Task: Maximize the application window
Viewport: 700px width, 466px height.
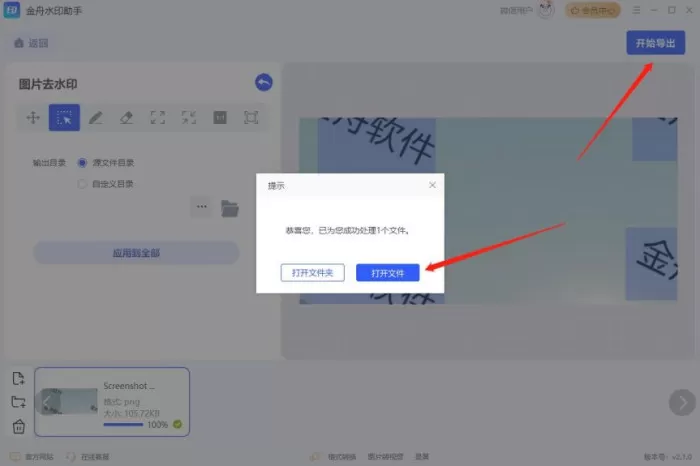Action: (x=671, y=10)
